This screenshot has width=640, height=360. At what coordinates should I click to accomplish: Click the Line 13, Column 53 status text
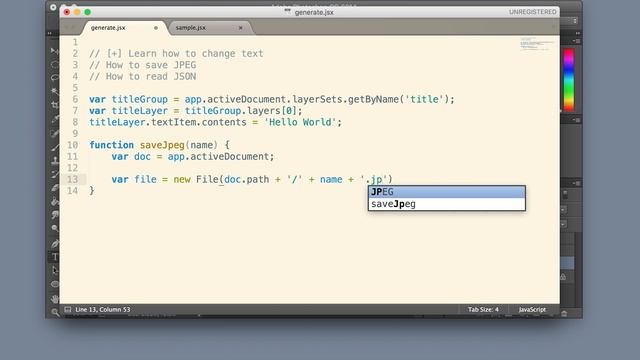103,309
